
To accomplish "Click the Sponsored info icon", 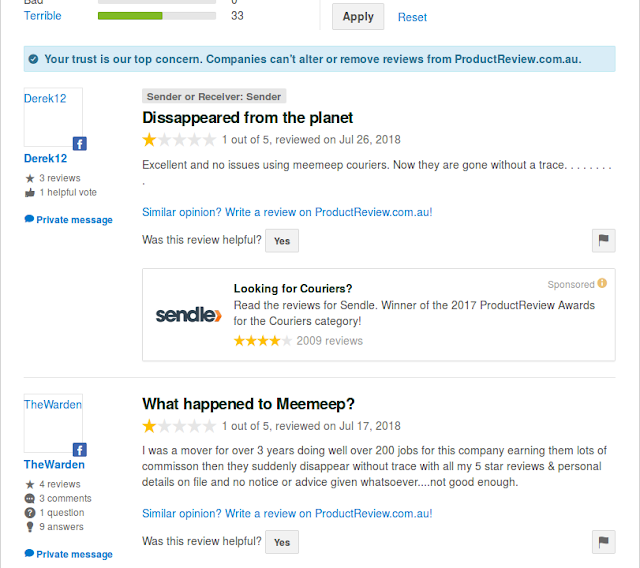I will point(602,283).
